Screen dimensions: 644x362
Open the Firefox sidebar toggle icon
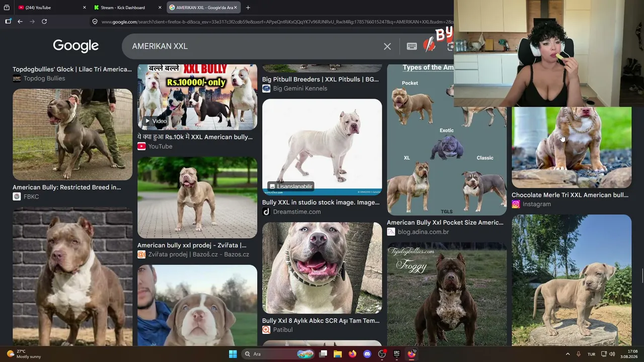[8, 22]
